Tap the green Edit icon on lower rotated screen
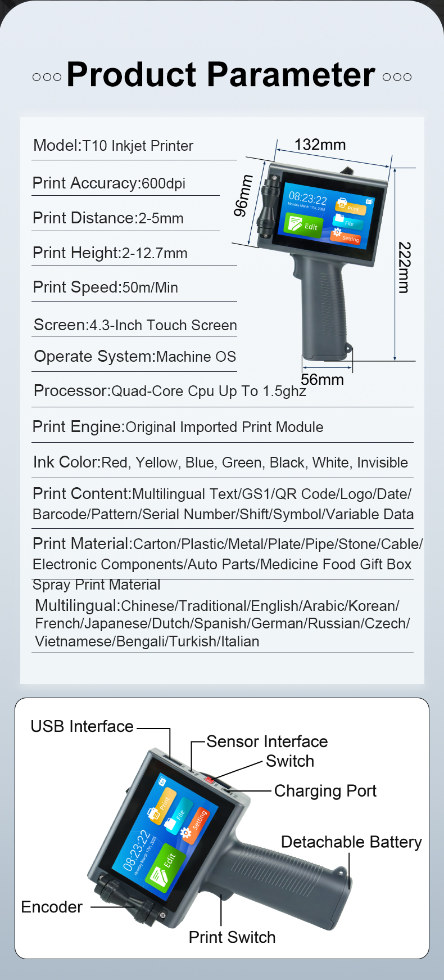This screenshot has width=444, height=980. coord(164,866)
